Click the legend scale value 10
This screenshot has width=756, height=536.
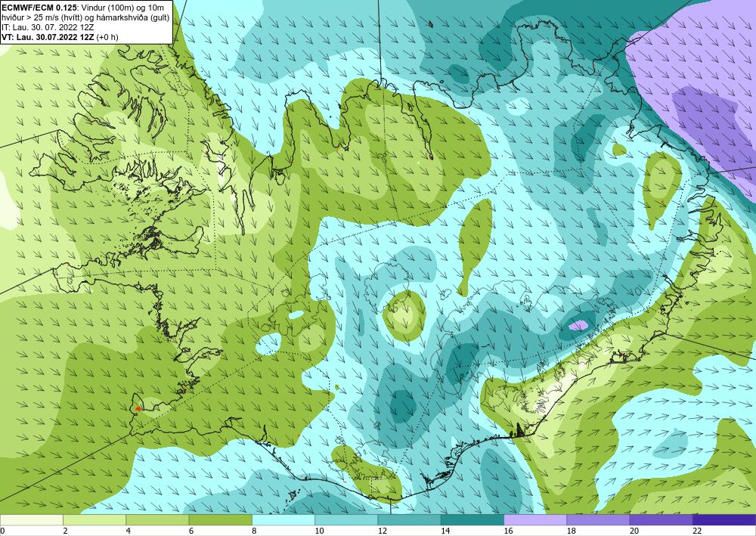319,531
